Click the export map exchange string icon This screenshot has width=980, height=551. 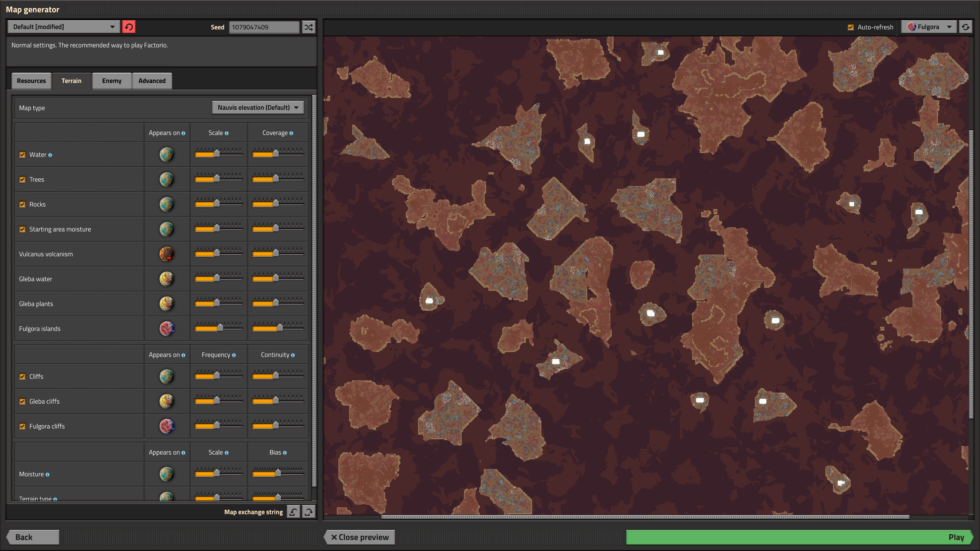pyautogui.click(x=309, y=512)
